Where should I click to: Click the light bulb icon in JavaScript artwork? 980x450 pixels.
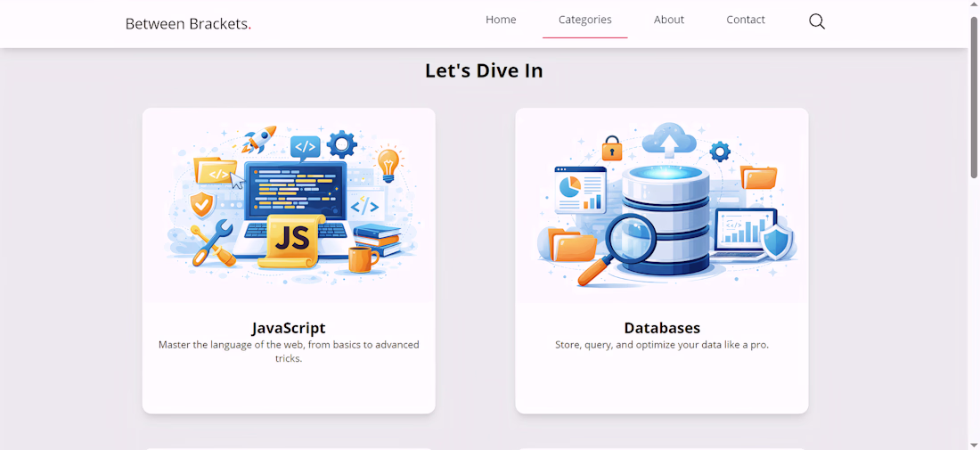[388, 164]
